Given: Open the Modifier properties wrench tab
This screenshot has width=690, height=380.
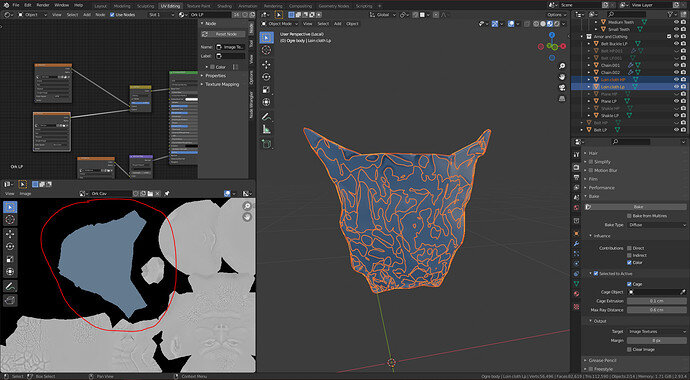Looking at the screenshot, I should click(x=576, y=244).
